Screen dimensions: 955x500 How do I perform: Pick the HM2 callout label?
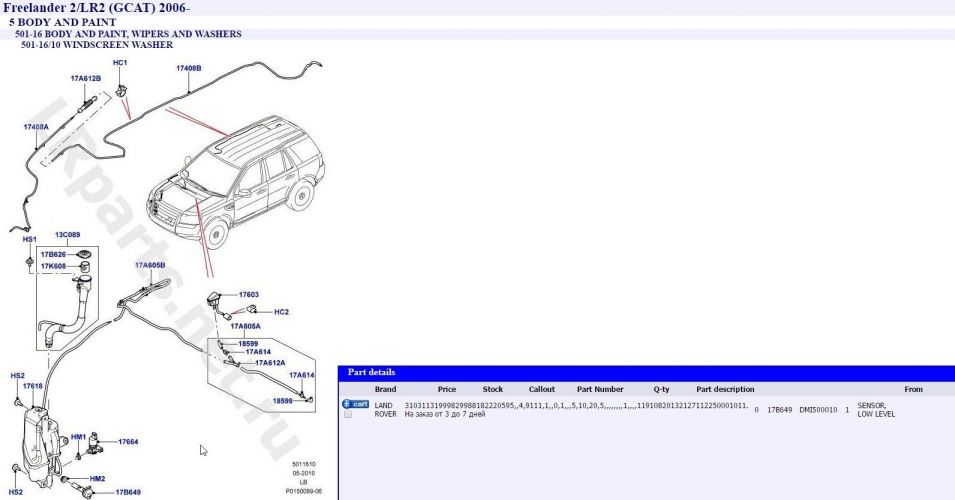(x=97, y=479)
